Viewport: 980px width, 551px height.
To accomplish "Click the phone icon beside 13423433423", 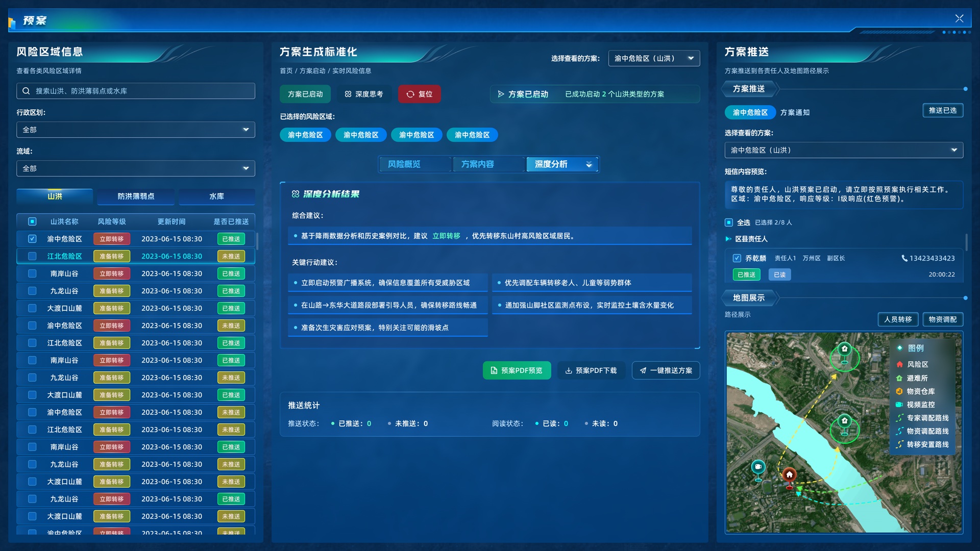I will pyautogui.click(x=904, y=258).
